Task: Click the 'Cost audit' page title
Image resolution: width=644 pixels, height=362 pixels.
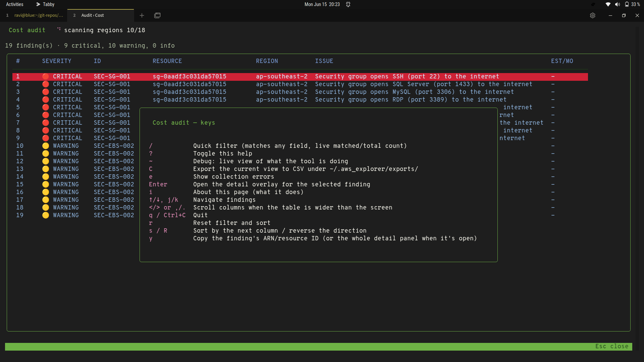Action: [x=27, y=30]
